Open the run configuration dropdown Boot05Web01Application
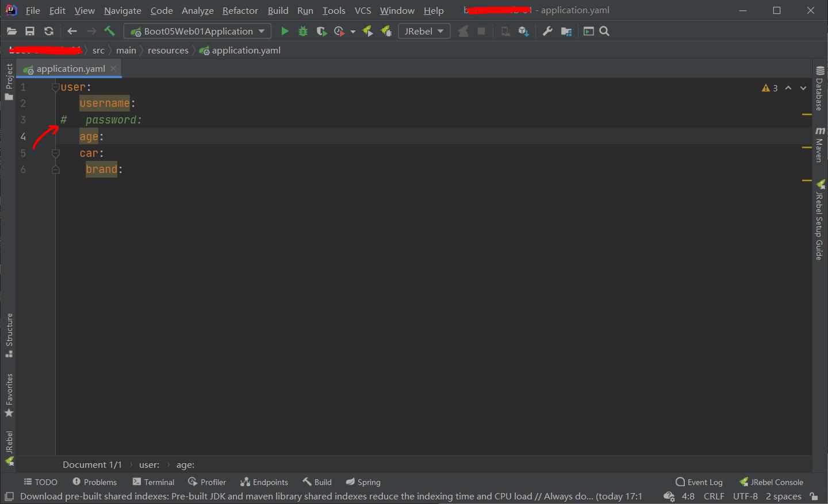Viewport: 828px width, 504px height. [197, 32]
